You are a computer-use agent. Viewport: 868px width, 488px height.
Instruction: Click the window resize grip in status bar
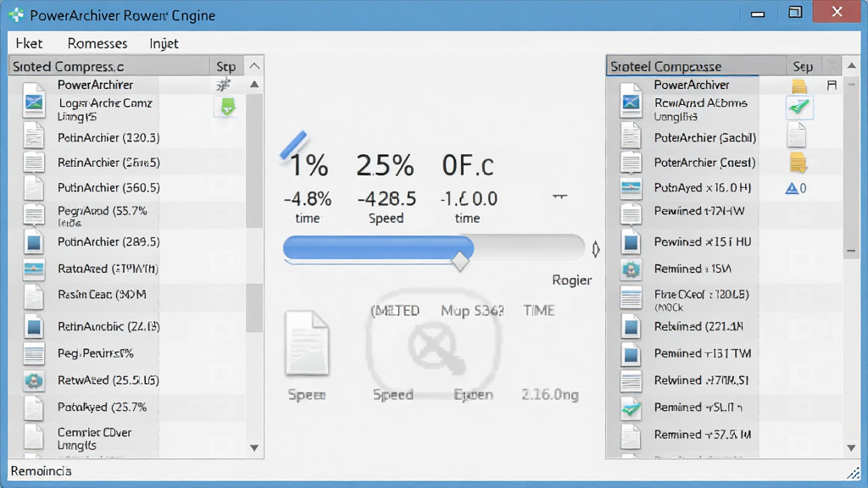coord(853,473)
